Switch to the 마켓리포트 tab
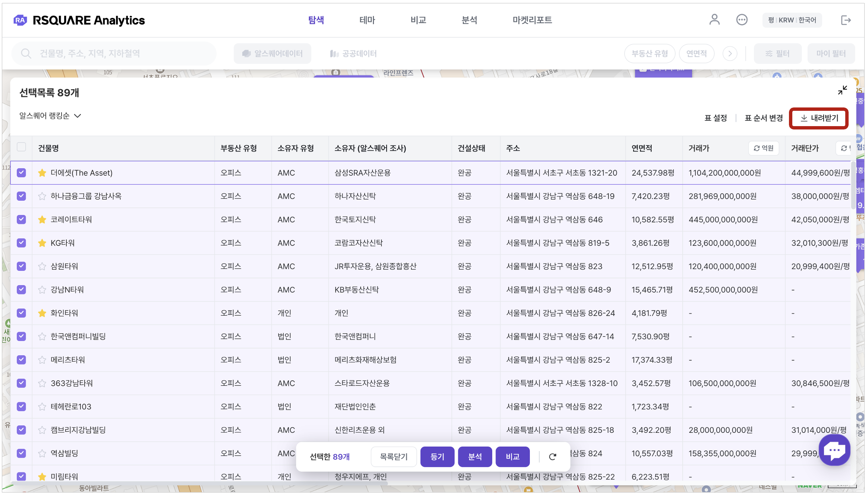This screenshot has height=497, width=868. 532,20
